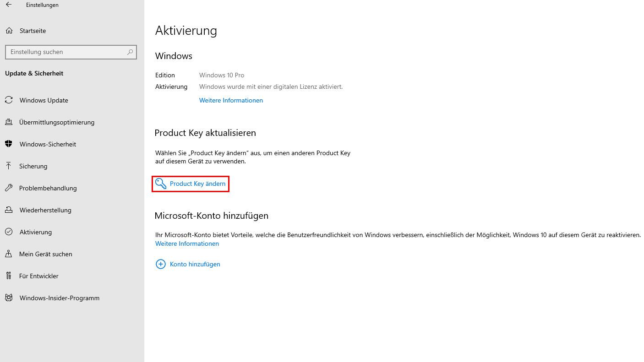Open Weitere Informationen under Microsoft-Konto
Screen dimensions: 644x362
point(187,243)
